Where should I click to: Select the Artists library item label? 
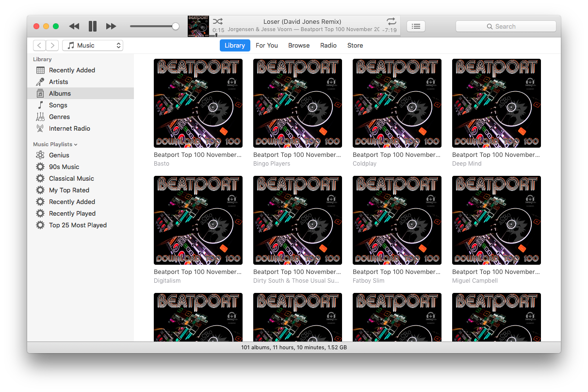pyautogui.click(x=59, y=82)
